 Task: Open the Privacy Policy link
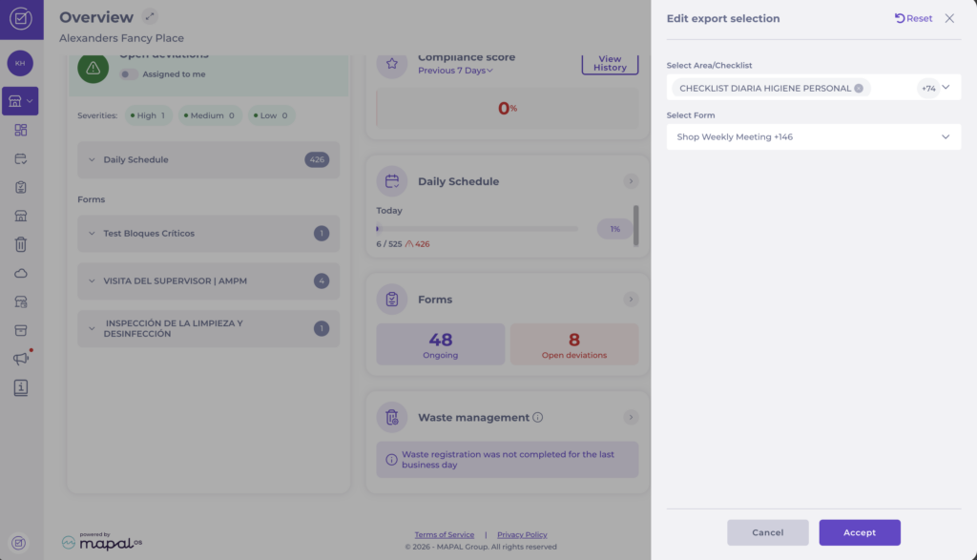click(x=522, y=535)
